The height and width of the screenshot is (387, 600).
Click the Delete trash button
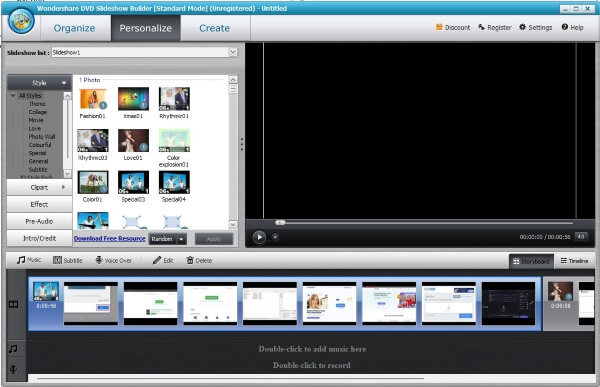click(x=199, y=260)
